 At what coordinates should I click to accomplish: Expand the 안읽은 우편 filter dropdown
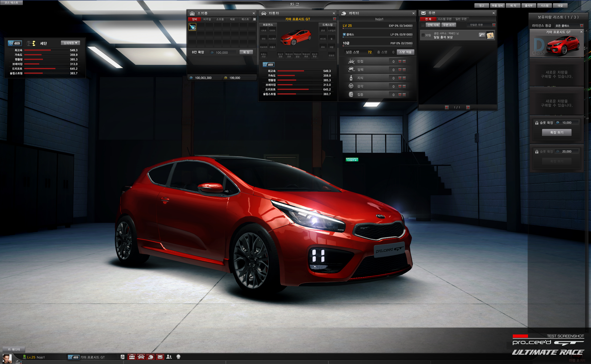tap(494, 25)
